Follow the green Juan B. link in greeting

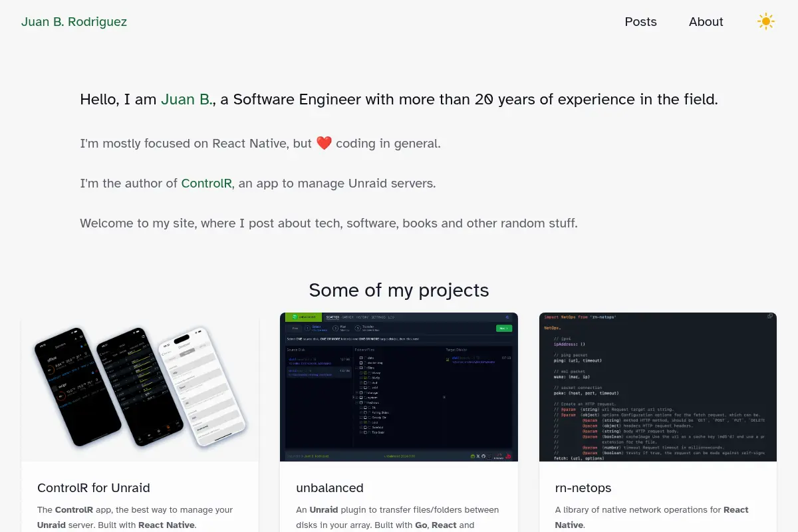click(x=187, y=100)
